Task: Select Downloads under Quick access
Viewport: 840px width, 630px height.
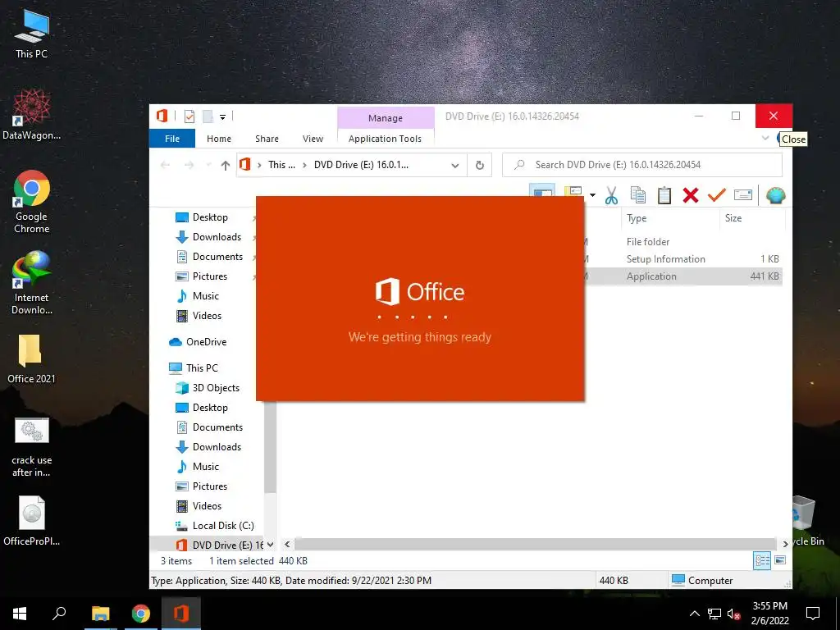Action: click(217, 237)
